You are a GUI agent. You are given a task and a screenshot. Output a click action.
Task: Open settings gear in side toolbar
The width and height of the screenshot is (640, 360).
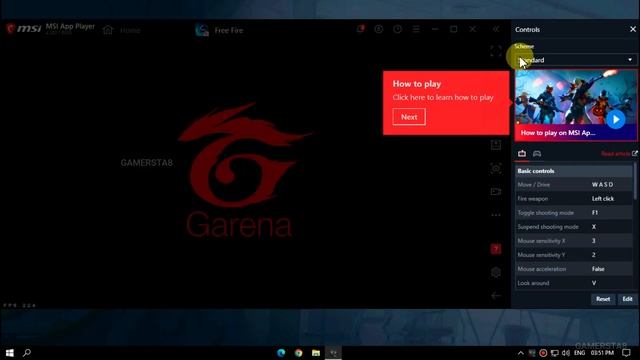(x=496, y=272)
